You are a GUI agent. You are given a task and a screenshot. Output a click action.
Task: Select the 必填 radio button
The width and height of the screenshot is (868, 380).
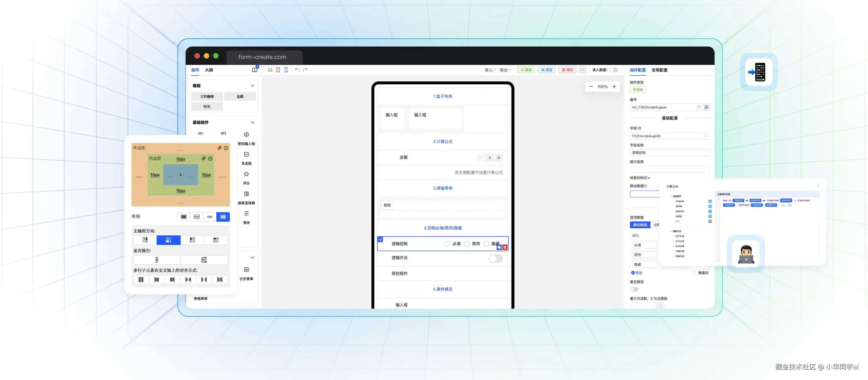point(447,244)
